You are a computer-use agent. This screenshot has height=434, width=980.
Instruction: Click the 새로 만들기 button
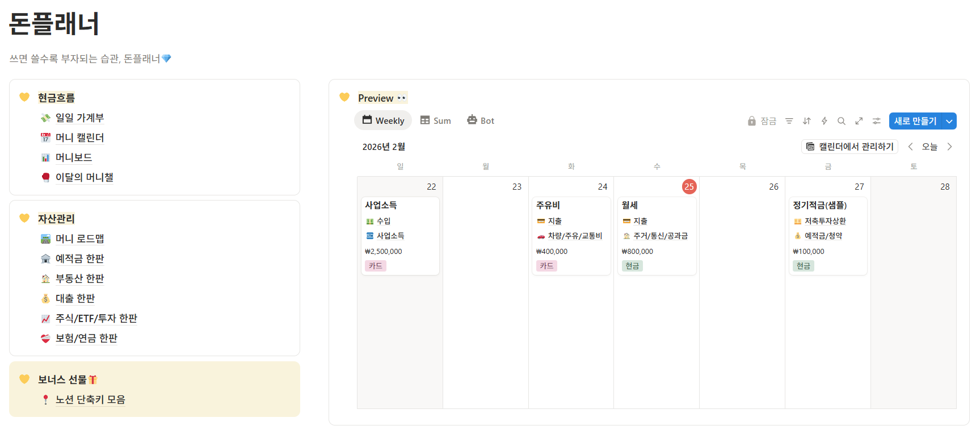pos(915,121)
